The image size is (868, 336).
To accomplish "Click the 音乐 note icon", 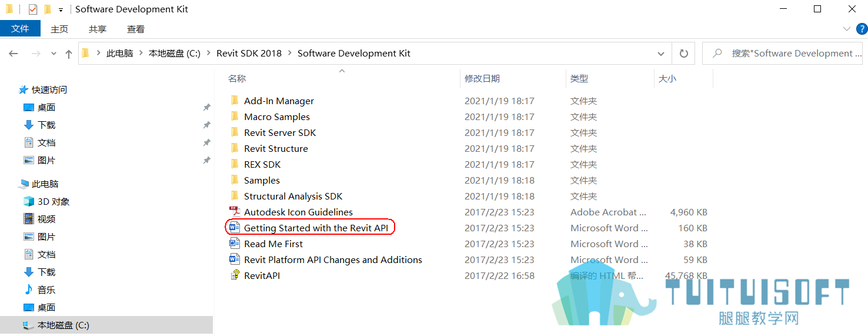I will point(29,290).
